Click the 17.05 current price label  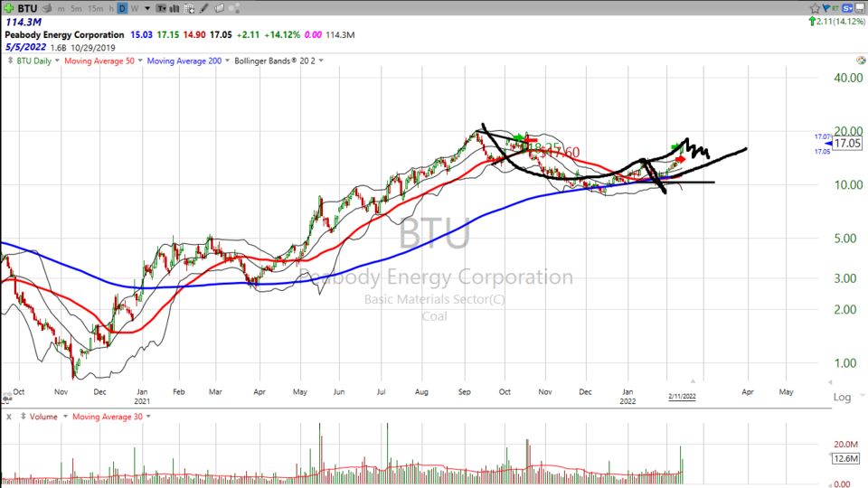point(847,144)
